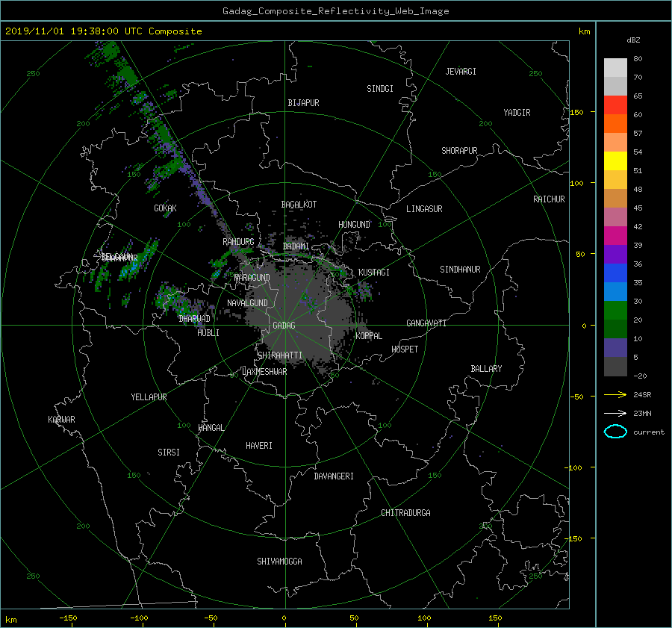Click the HAVERI city label
Screen dimensions: 672x628
(x=259, y=446)
